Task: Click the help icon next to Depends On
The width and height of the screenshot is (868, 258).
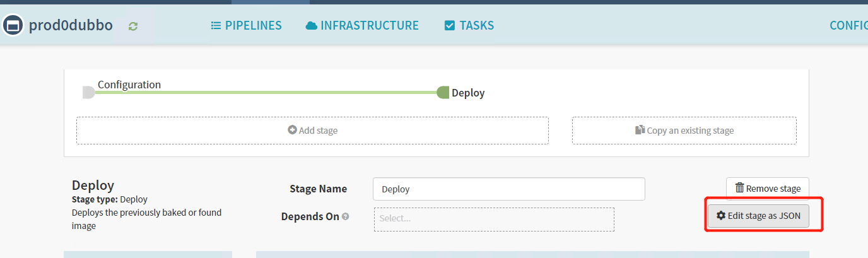Action: [346, 216]
